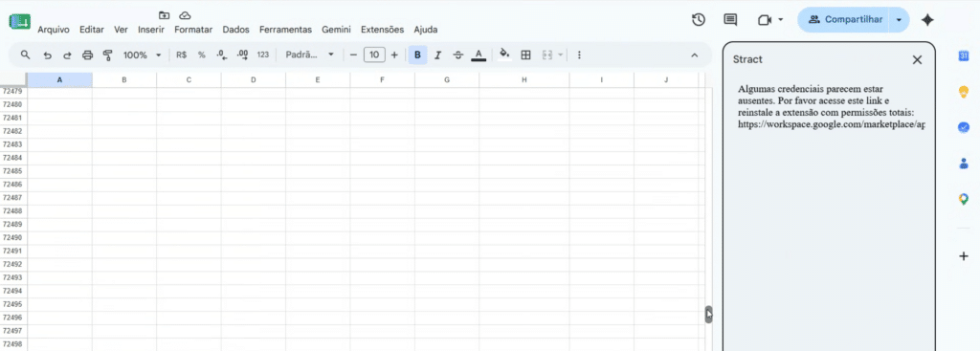Open Google Maps side panel icon
This screenshot has height=351, width=980.
tap(963, 199)
